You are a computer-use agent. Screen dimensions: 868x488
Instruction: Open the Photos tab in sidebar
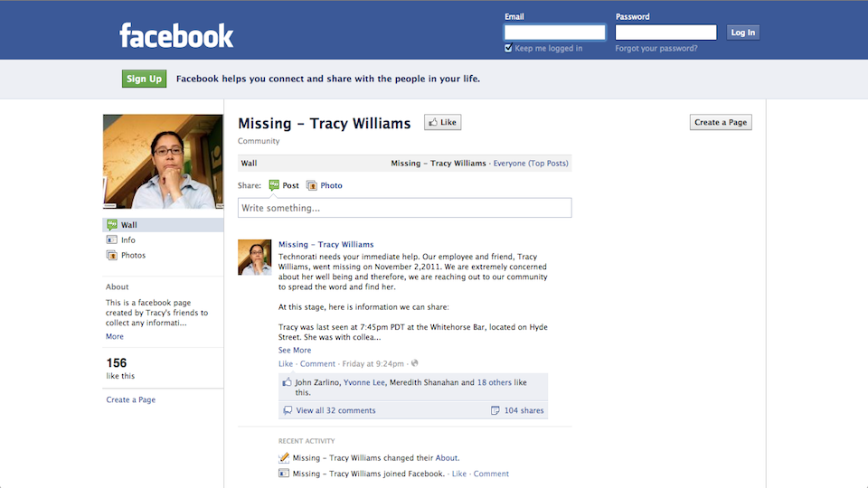133,256
